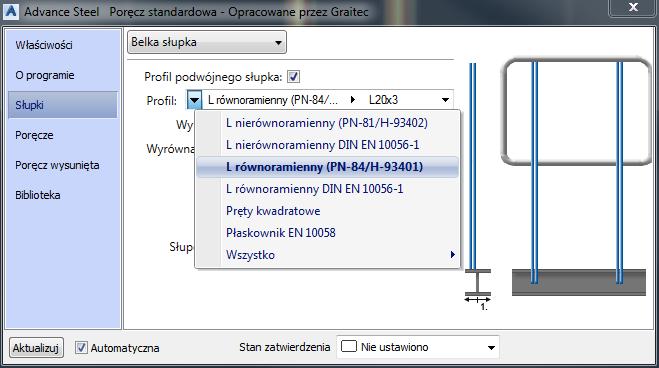Select L równoramienny (PN-84/H-93401) entry
This screenshot has height=368, width=659.
pos(327,167)
